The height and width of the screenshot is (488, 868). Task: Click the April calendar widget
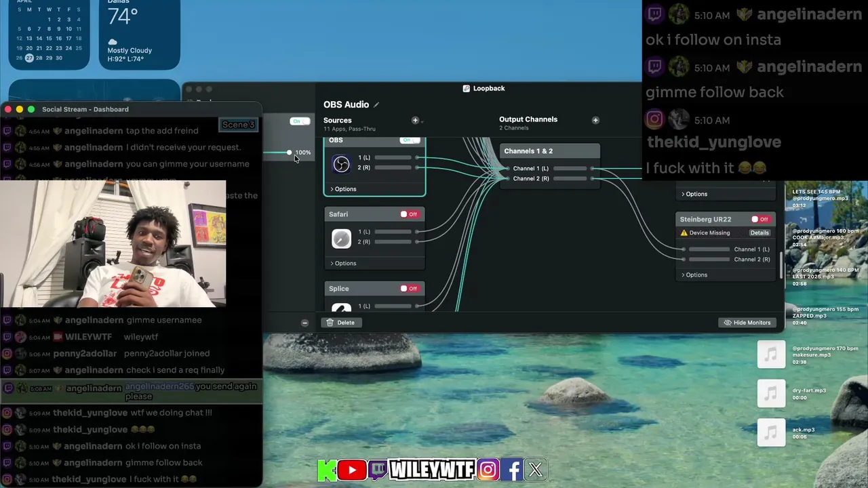tap(49, 33)
